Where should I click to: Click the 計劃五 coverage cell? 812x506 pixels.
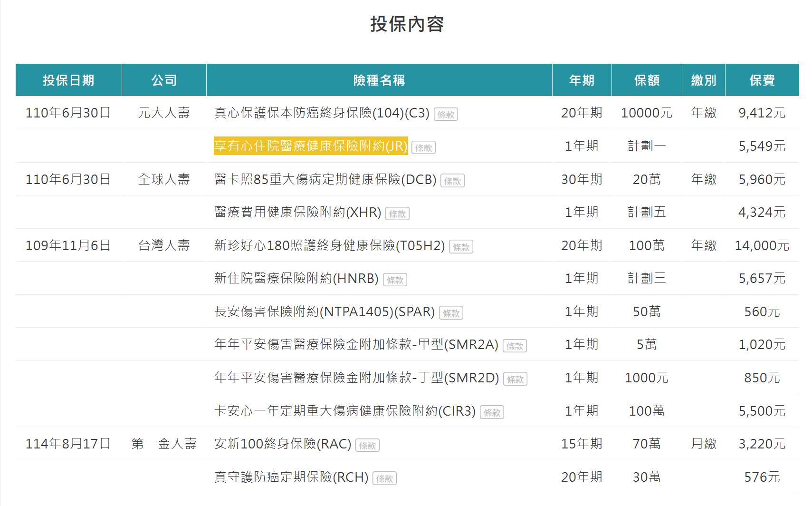[647, 212]
